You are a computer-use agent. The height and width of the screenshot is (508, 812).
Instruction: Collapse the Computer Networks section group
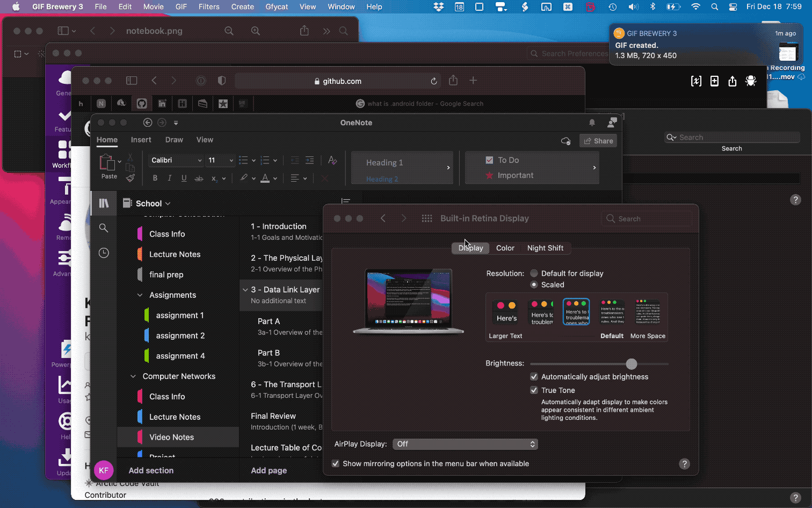133,376
